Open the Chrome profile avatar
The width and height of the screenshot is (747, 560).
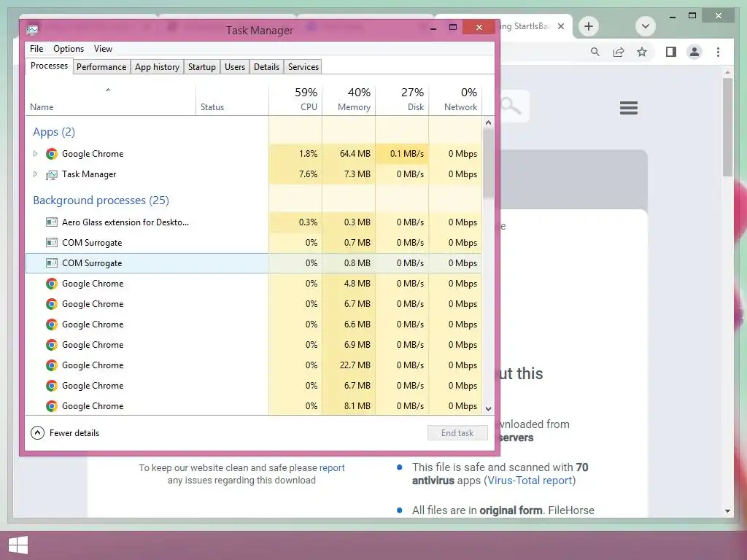[694, 52]
